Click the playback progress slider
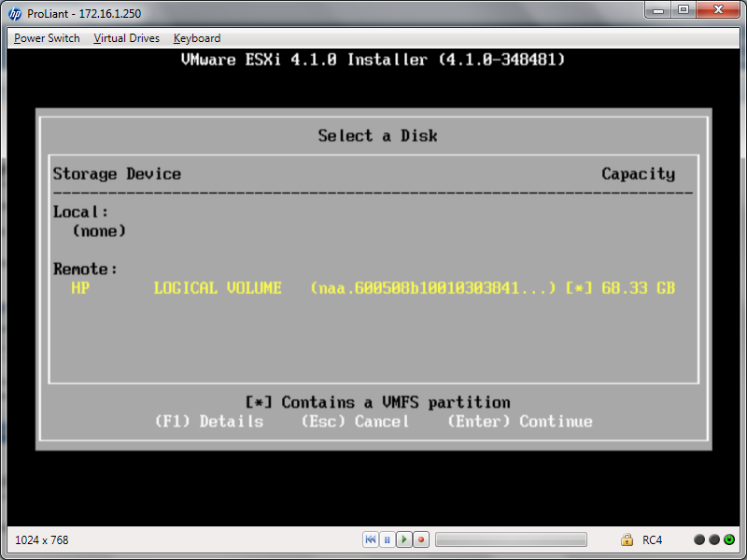The width and height of the screenshot is (747, 560). [x=511, y=539]
